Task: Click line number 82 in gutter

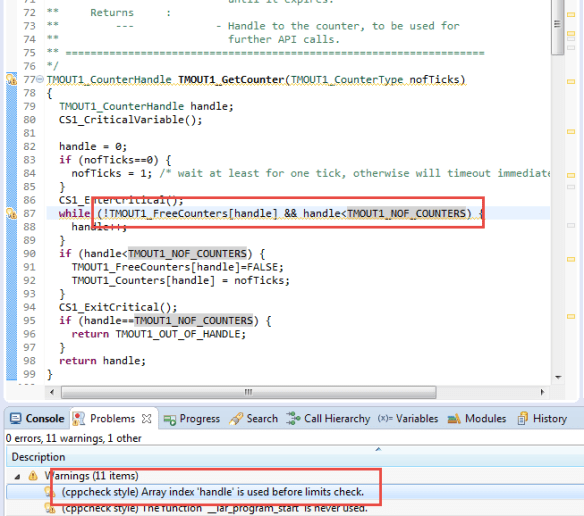Action: coord(29,146)
